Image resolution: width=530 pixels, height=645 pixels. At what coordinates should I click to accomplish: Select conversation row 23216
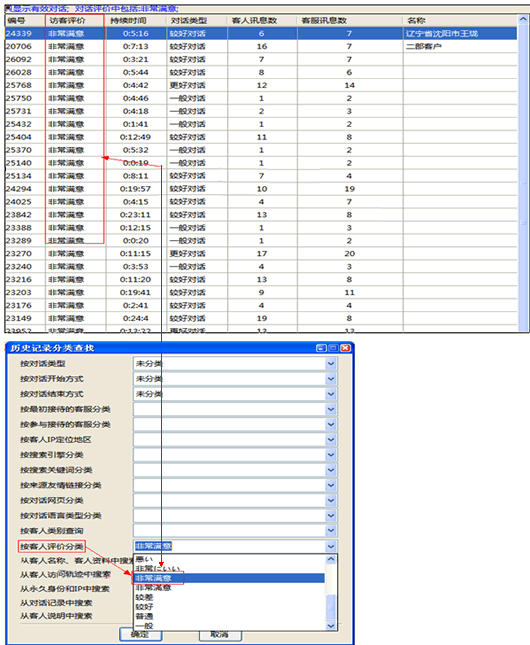[261, 280]
